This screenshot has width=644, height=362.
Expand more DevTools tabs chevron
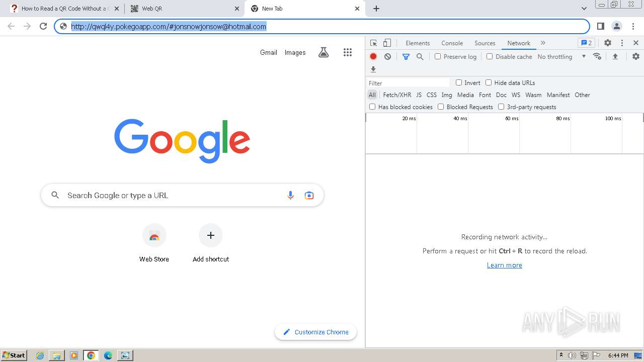[543, 43]
